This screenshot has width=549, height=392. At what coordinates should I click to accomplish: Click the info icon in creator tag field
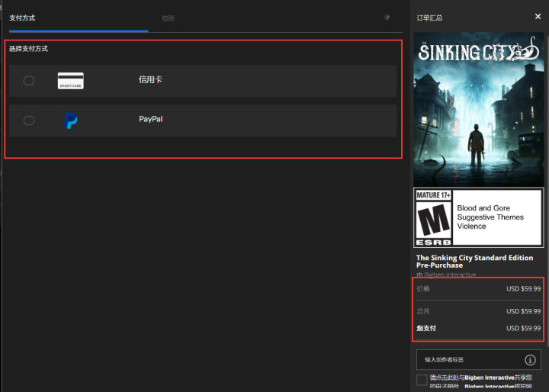[530, 360]
